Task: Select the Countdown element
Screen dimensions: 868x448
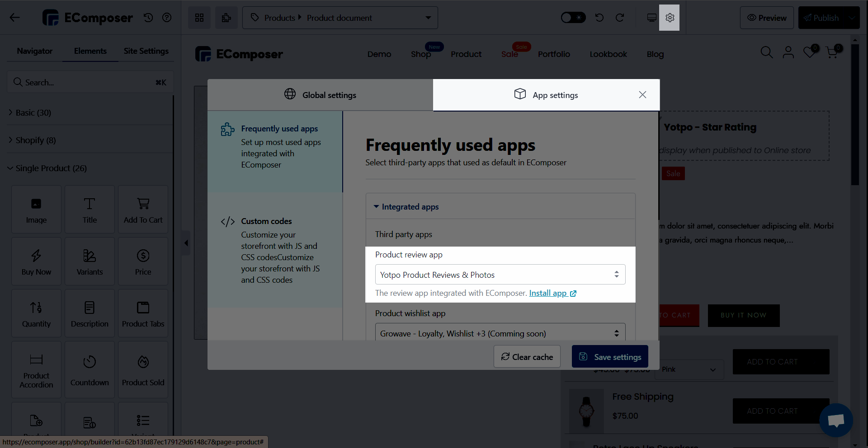Action: point(90,370)
